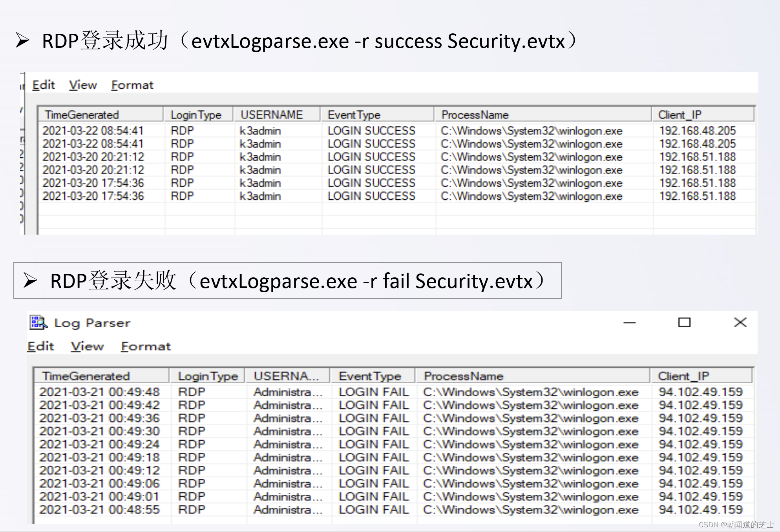
Task: Open the View menu in the success log window
Action: pyautogui.click(x=82, y=85)
